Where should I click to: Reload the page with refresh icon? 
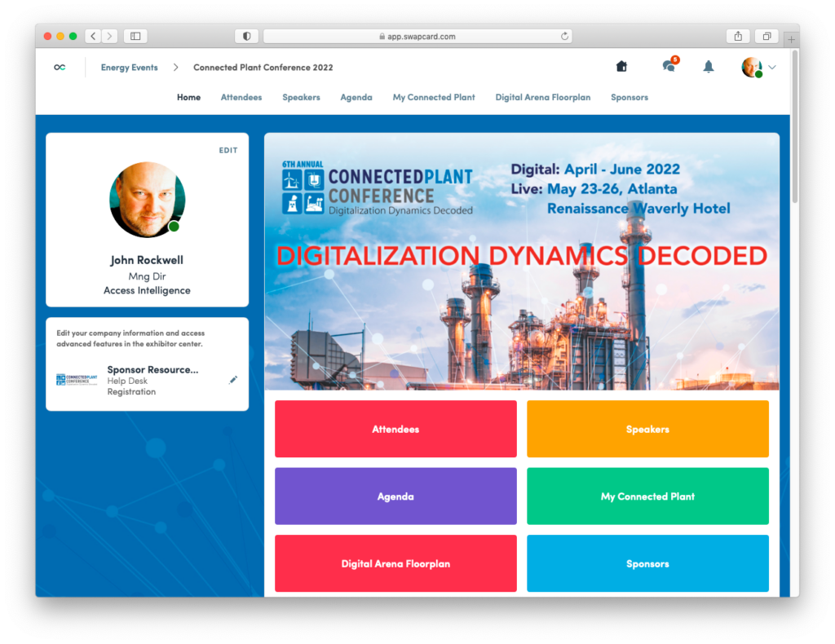(563, 36)
